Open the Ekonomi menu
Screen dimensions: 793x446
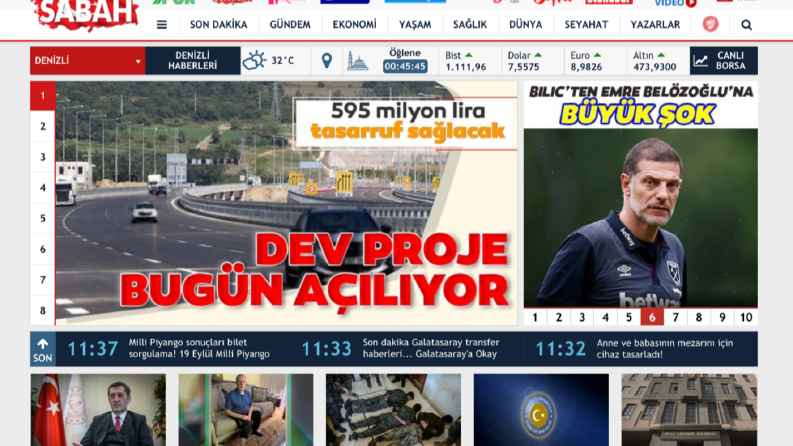354,24
